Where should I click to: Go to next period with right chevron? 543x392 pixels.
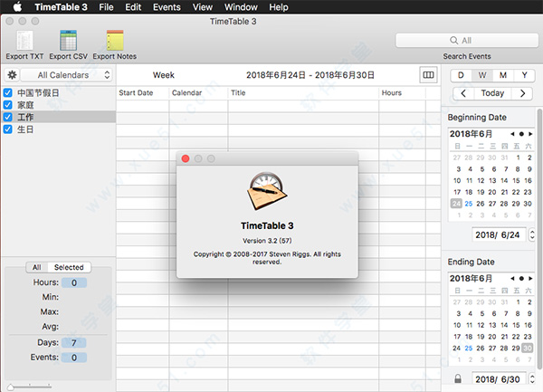point(522,93)
